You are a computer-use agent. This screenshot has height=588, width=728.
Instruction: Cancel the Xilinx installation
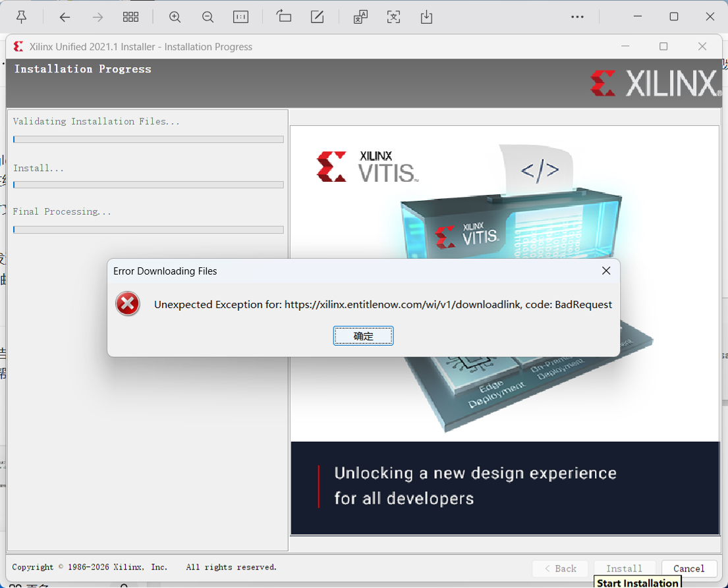click(688, 568)
